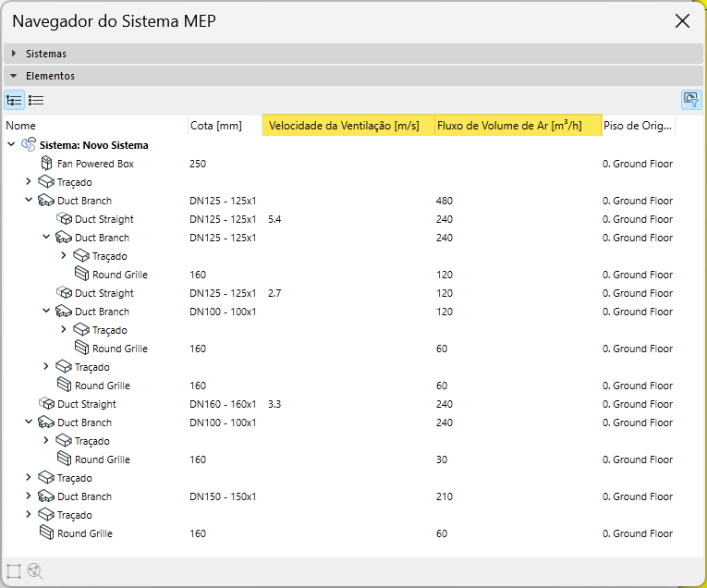The height and width of the screenshot is (588, 707).
Task: Click the Cota [mm] column header
Action: tap(215, 126)
